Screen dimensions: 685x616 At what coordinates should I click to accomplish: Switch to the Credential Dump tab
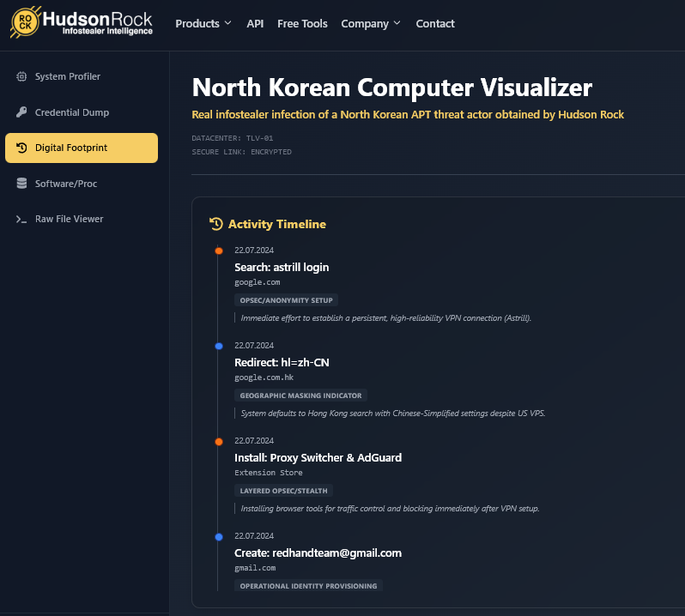coord(82,112)
